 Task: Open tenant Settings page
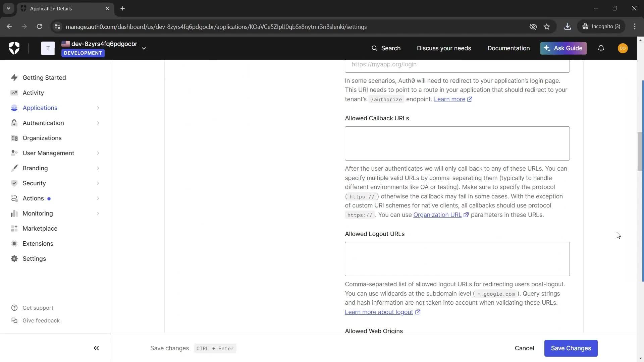[34, 259]
